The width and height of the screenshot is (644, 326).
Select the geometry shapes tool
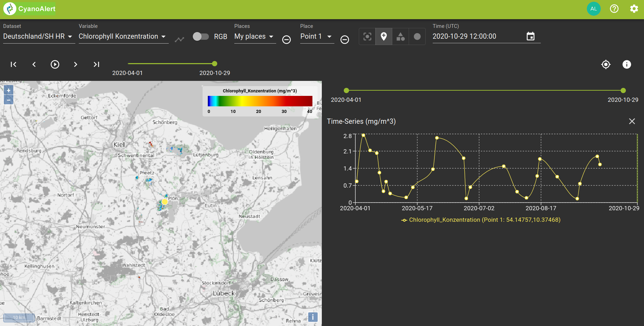400,36
